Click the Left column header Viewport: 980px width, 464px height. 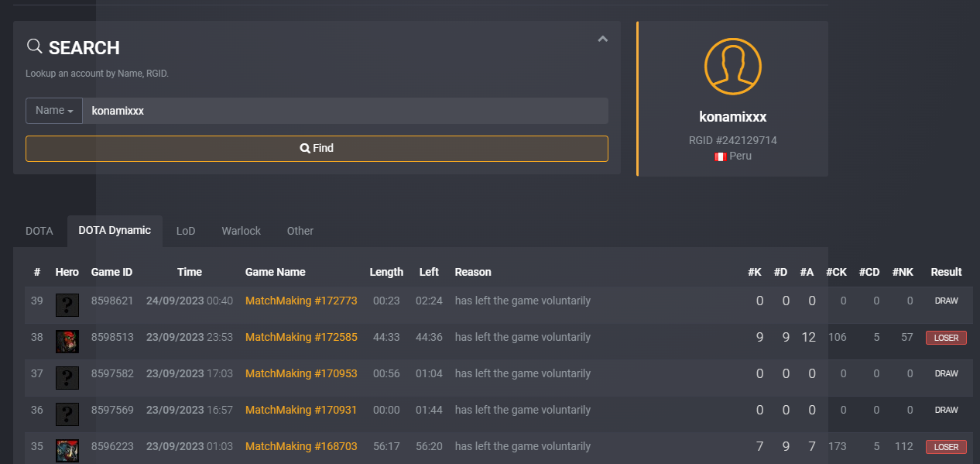(429, 272)
